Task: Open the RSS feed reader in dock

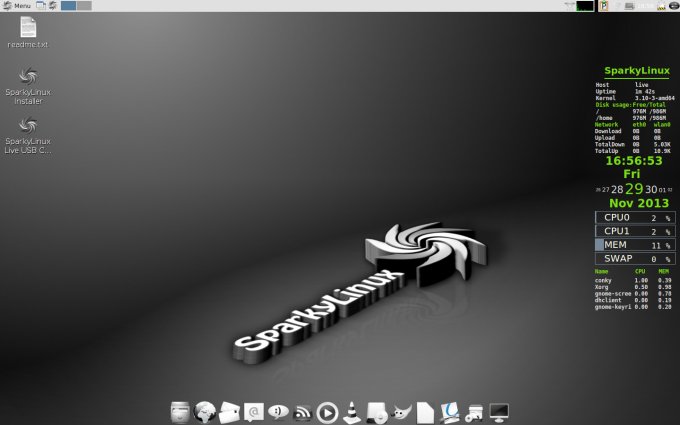Action: pyautogui.click(x=303, y=412)
